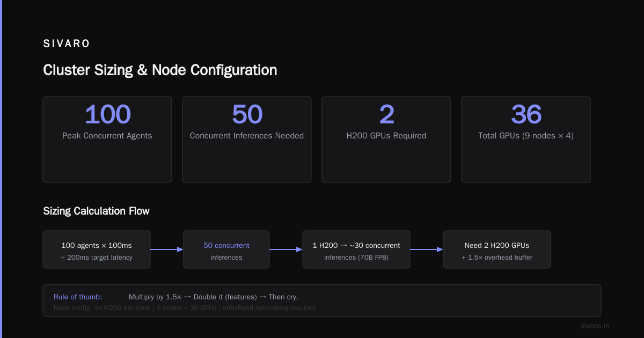Click the 50 concurrent flow step text

coord(226,245)
